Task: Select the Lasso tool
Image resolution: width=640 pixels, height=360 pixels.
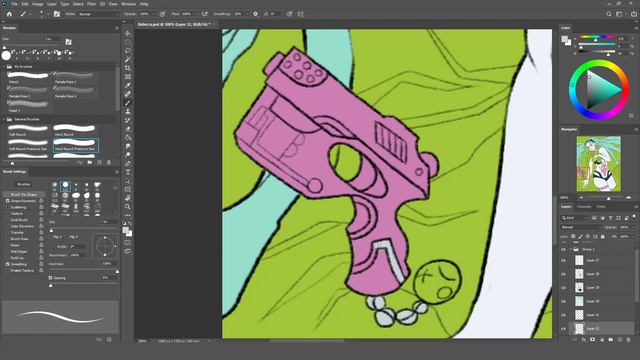Action: coord(128,51)
